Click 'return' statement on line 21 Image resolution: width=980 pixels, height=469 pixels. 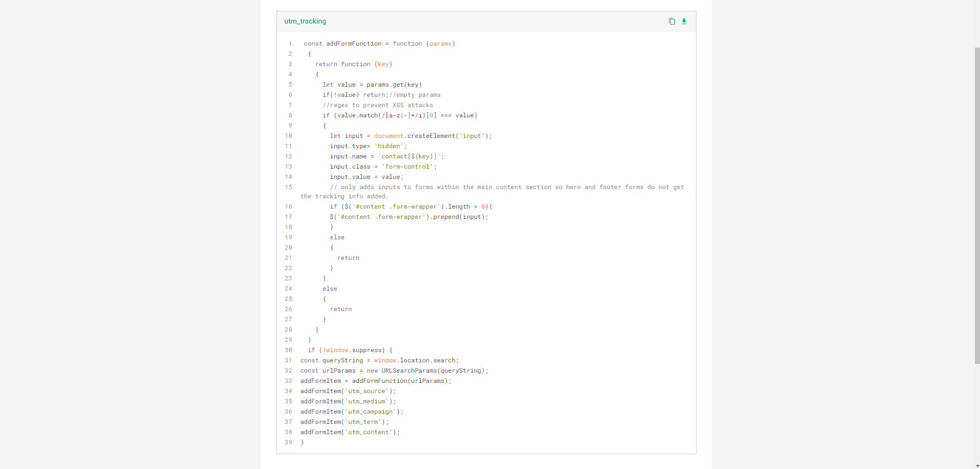[x=349, y=258]
